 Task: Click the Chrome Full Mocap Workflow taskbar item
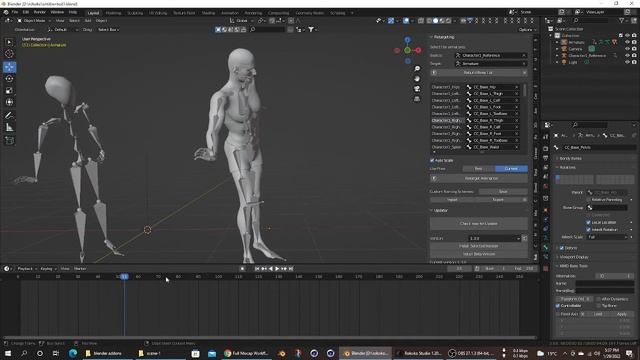[246, 353]
